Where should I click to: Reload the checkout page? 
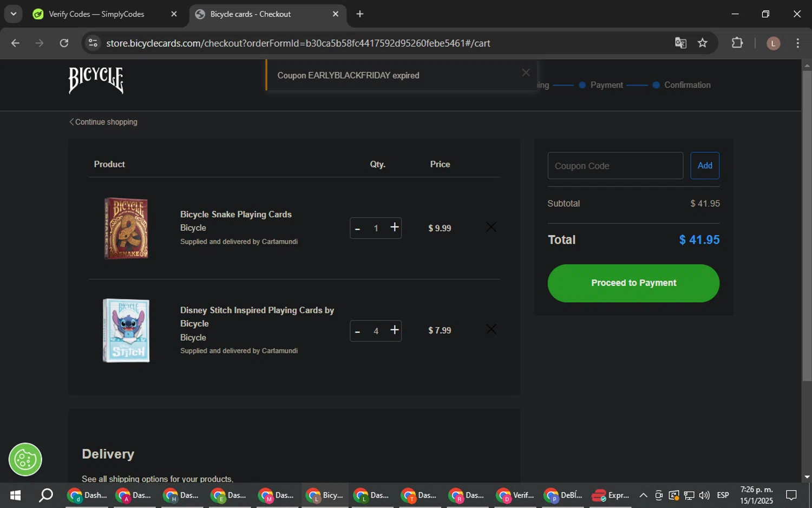(x=64, y=43)
